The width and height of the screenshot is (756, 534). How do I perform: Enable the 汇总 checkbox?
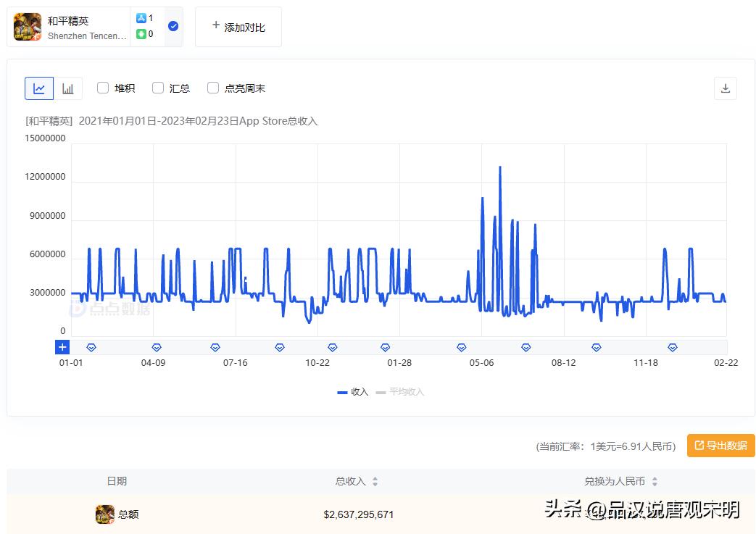158,88
